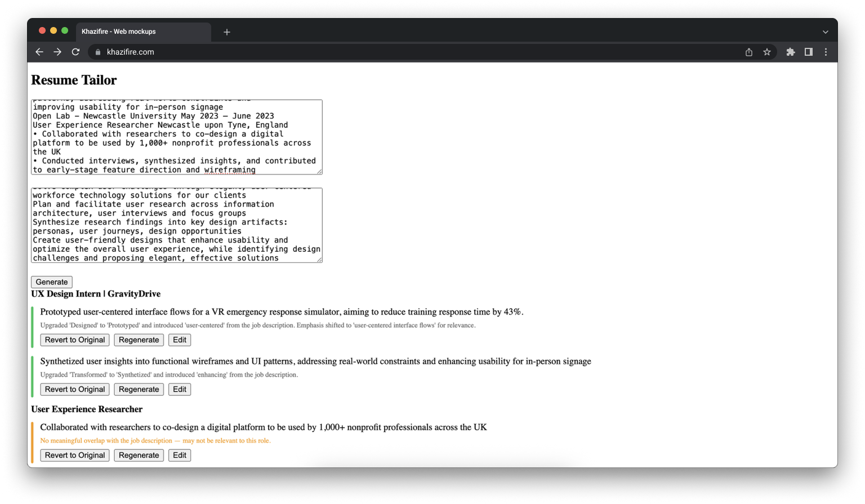Reload the khazifire.com page
This screenshot has width=865, height=504.
tap(75, 51)
